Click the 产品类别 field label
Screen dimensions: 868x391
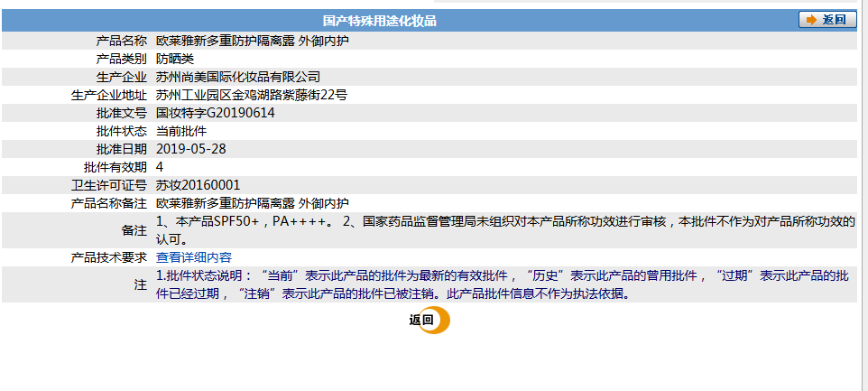pyautogui.click(x=121, y=59)
